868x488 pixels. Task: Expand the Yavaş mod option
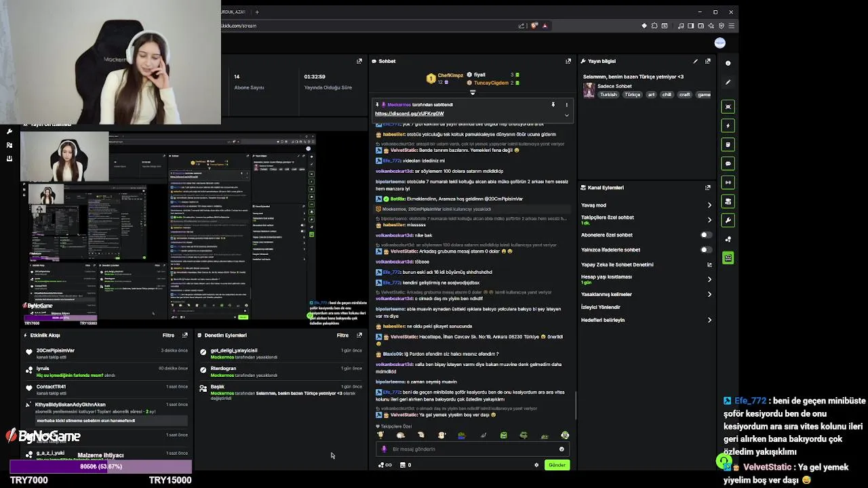pos(709,205)
